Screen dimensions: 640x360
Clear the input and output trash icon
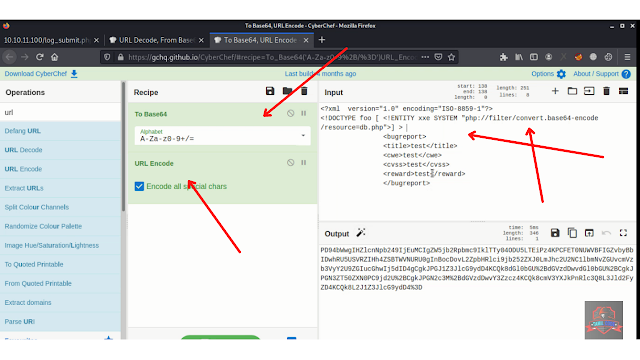coord(607,91)
